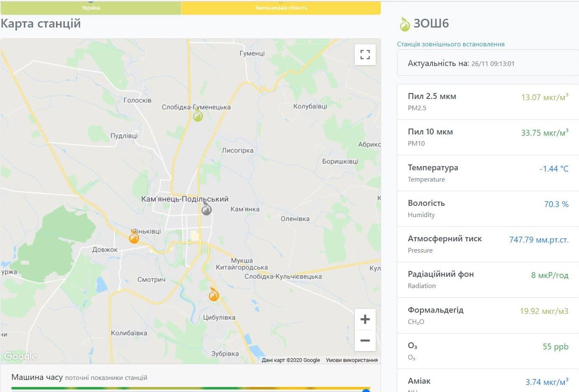Move the Машина часу slider handle
Viewport: 579px width, 392px height.
pos(366,391)
